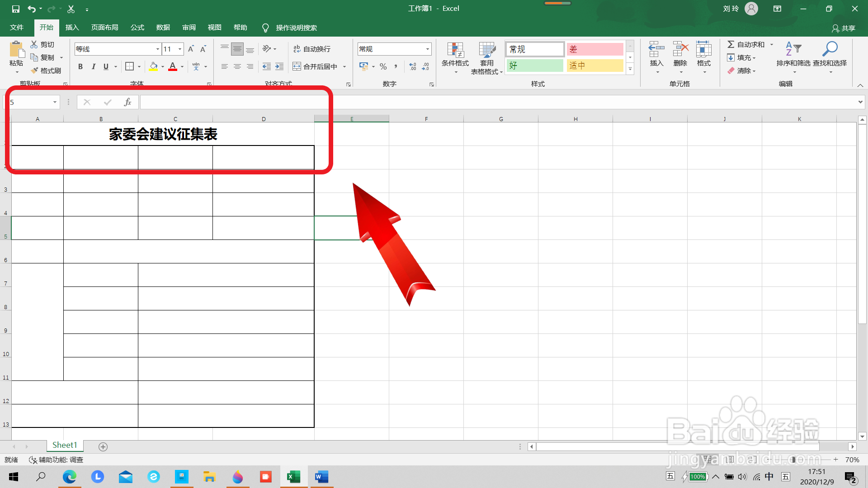Open the font name dropdown
Screen dimensions: 868x488
157,49
